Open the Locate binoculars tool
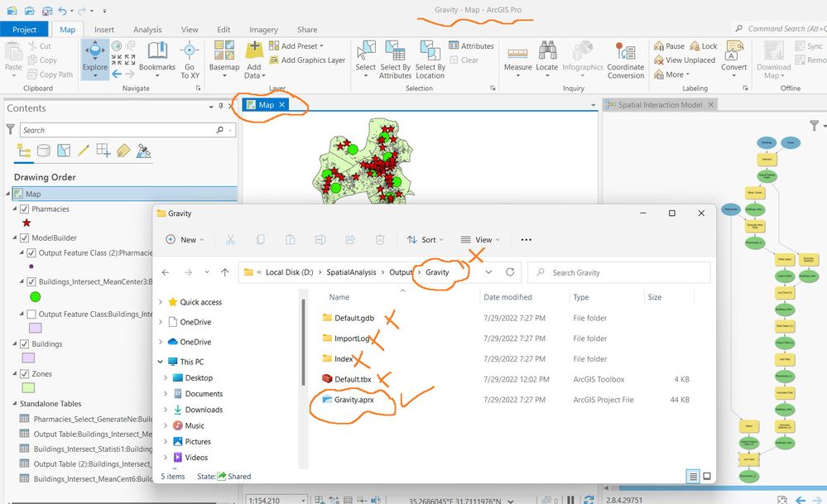 [x=547, y=59]
